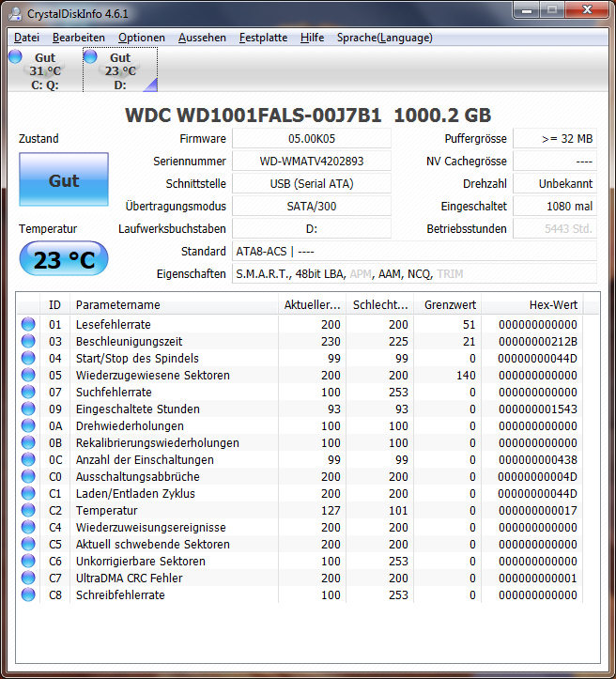Click the Aktueller... column header
Viewport: 616px width, 679px height.
click(312, 305)
